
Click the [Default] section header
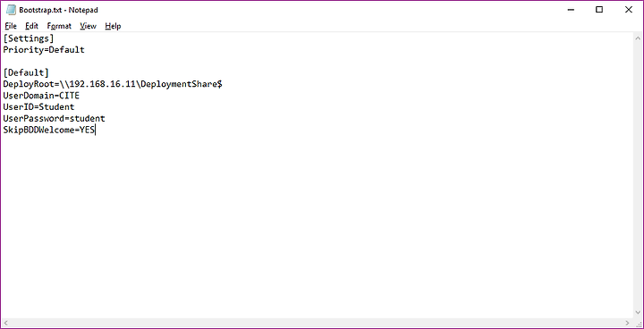tap(26, 72)
